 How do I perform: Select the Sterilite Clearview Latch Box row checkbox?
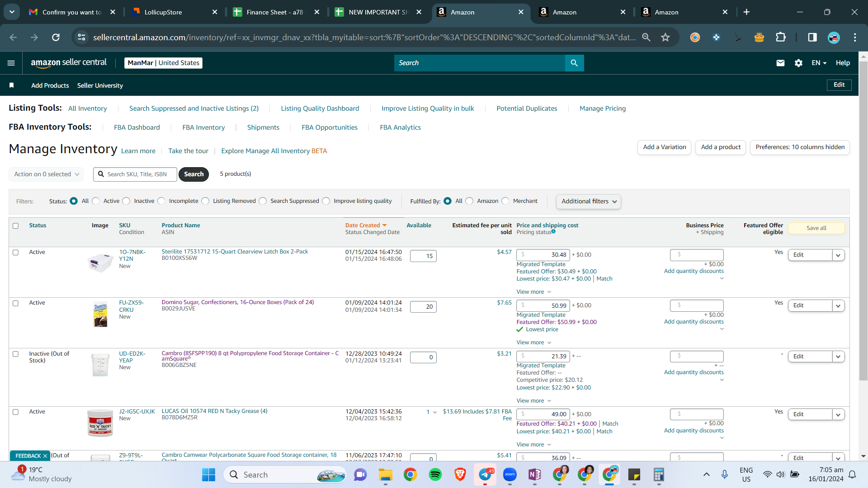pyautogui.click(x=16, y=253)
